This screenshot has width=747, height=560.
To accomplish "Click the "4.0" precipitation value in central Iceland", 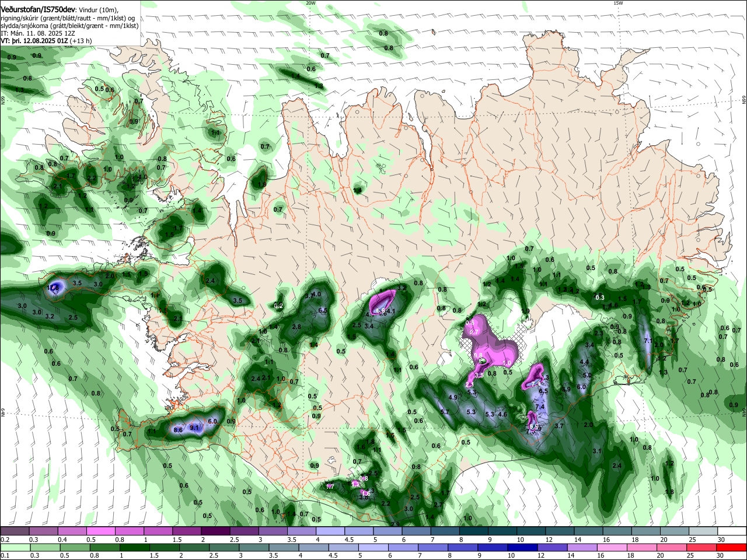I will point(316,295).
